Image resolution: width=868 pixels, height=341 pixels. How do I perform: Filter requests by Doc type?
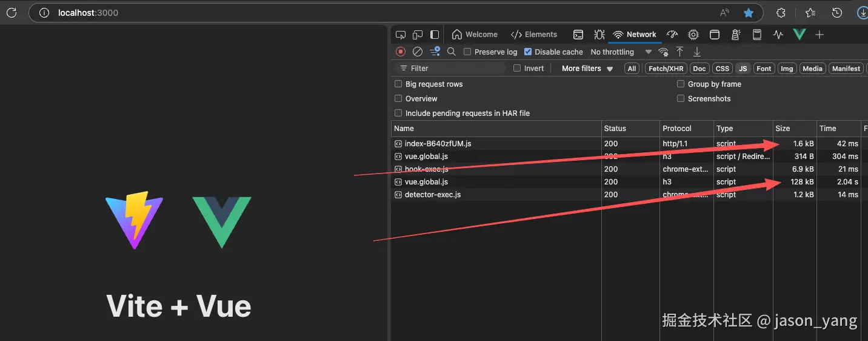699,69
